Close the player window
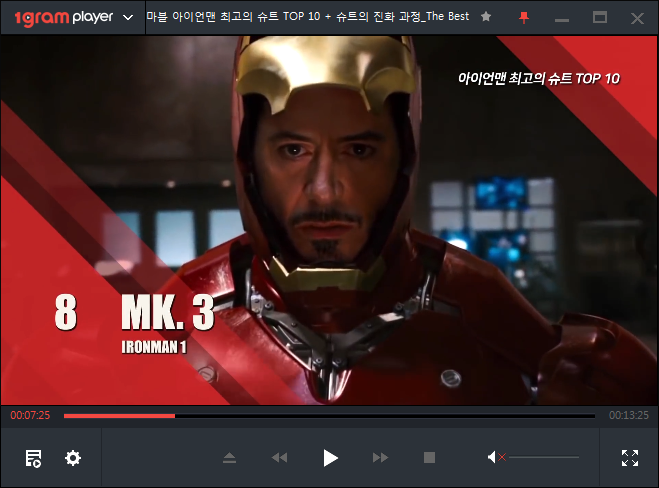This screenshot has height=488, width=659. click(x=637, y=18)
